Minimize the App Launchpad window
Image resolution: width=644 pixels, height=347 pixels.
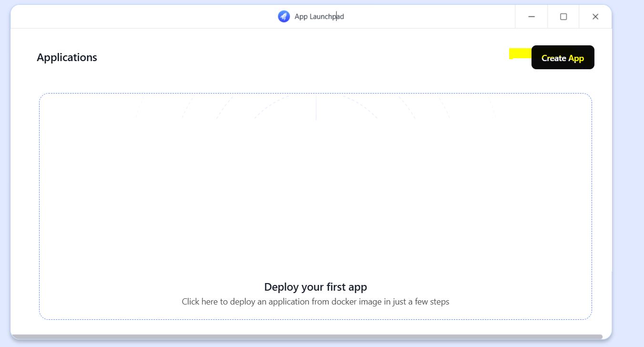(x=531, y=17)
